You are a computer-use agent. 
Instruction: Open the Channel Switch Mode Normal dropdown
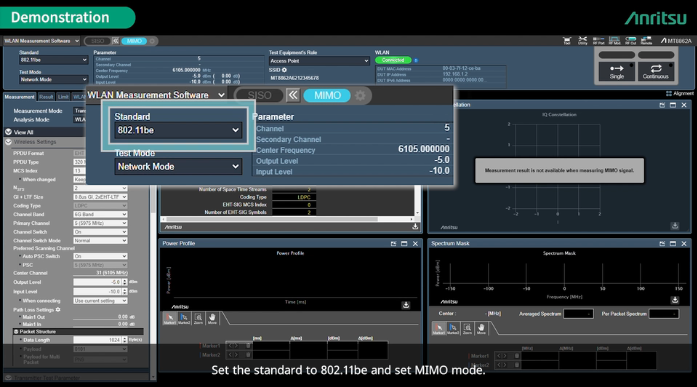pos(100,240)
